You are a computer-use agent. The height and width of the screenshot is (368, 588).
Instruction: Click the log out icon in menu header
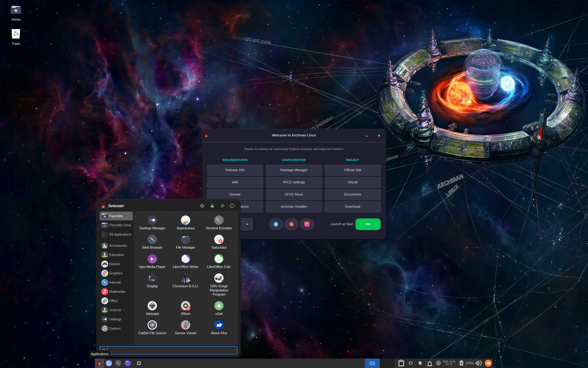click(x=232, y=206)
